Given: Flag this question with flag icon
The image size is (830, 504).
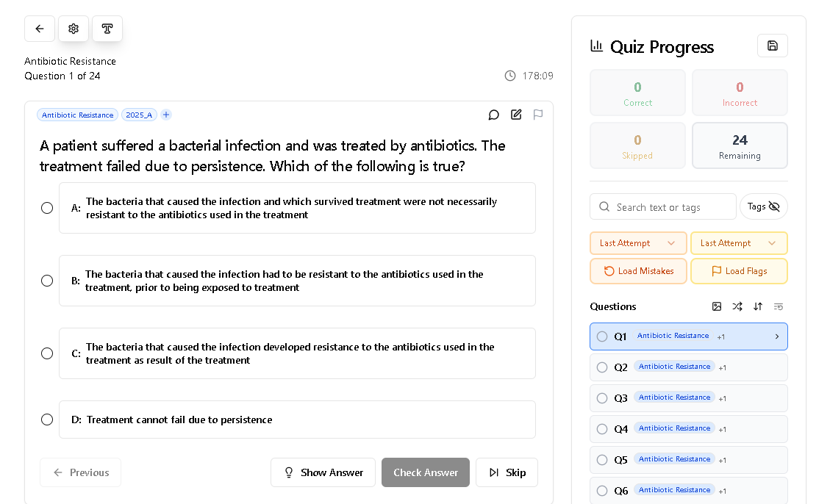Looking at the screenshot, I should pyautogui.click(x=538, y=115).
